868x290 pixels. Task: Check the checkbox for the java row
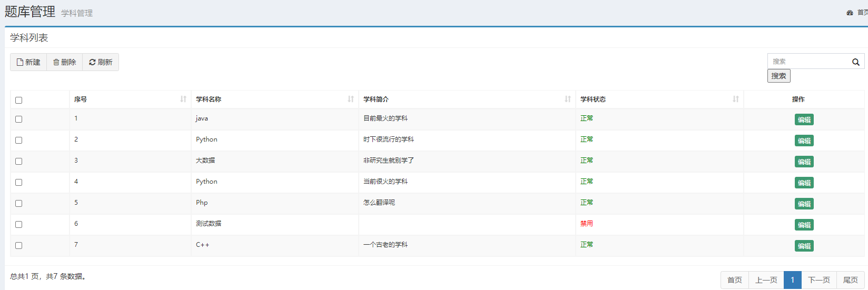(x=19, y=119)
